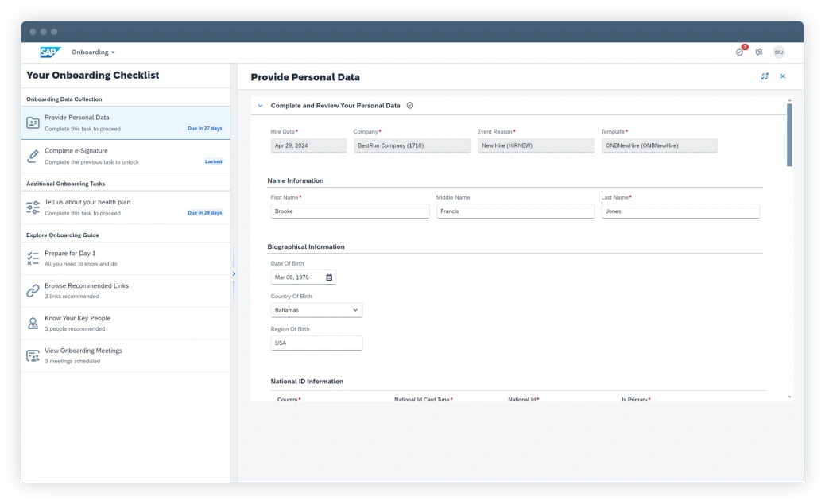Open Prepare for Day 1 guide
The width and height of the screenshot is (825, 504).
126,258
